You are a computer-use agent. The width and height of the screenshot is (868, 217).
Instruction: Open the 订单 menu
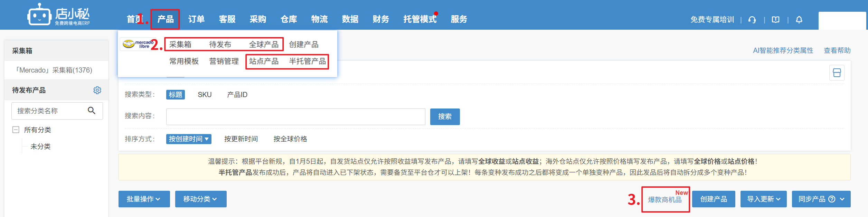[x=196, y=19]
